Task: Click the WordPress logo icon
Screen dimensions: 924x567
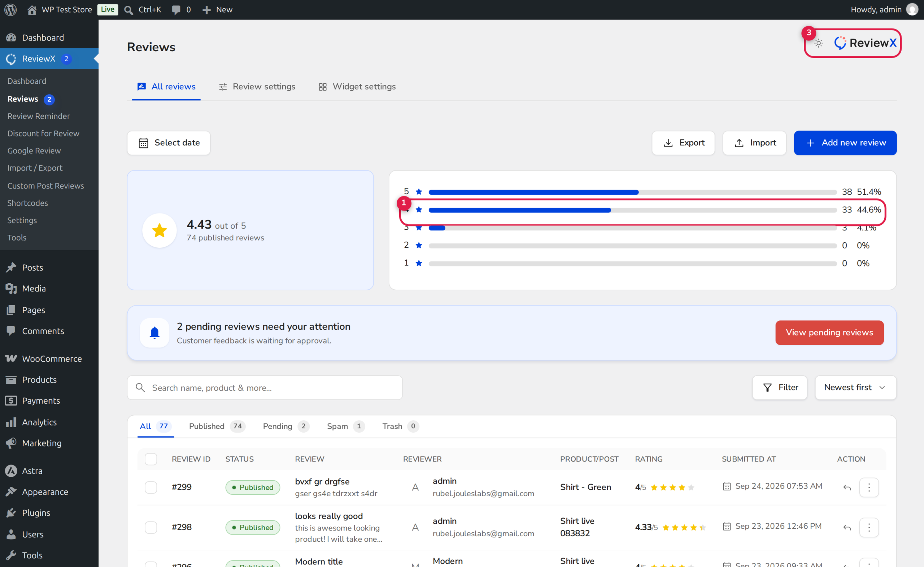Action: coord(10,10)
